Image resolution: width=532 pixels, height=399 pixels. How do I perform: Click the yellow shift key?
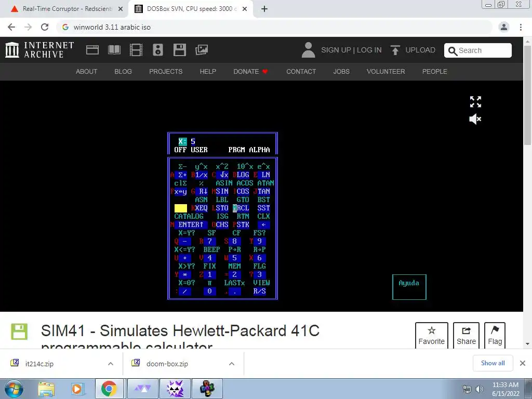[180, 208]
